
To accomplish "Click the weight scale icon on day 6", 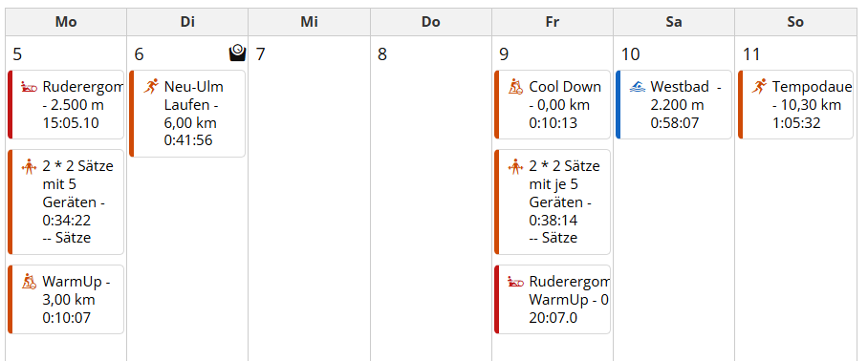I will tap(237, 53).
